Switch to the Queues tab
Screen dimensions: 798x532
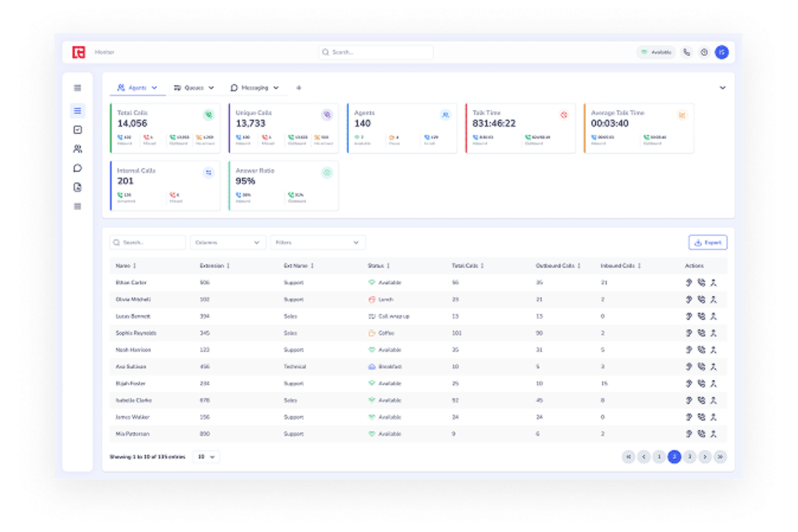pos(194,88)
